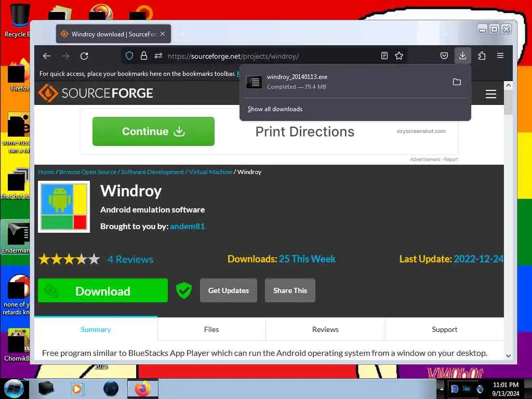Open media player taskbar icon

pos(78,389)
